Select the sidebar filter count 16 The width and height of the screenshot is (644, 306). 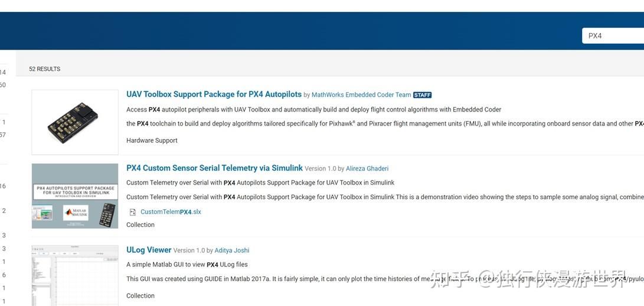pos(3,186)
